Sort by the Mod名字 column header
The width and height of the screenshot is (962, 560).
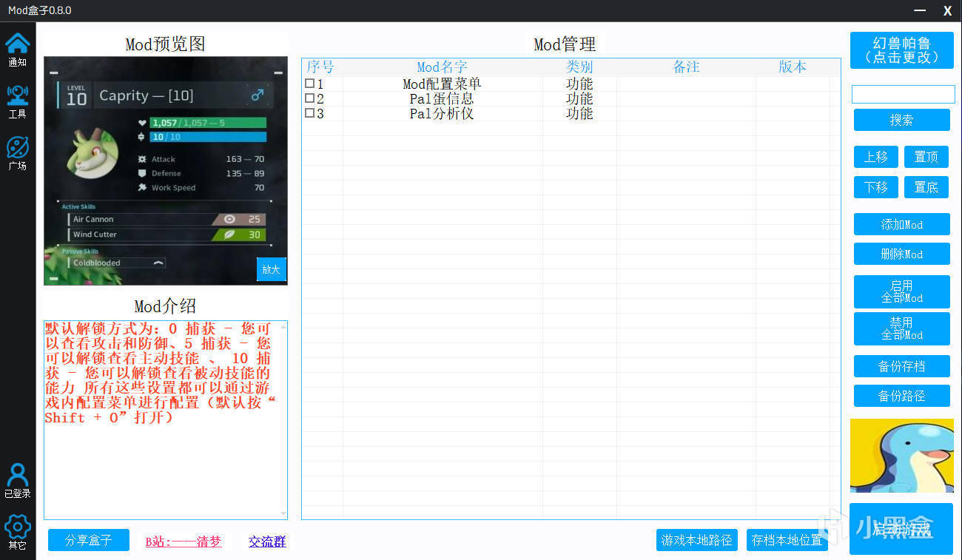pyautogui.click(x=443, y=67)
